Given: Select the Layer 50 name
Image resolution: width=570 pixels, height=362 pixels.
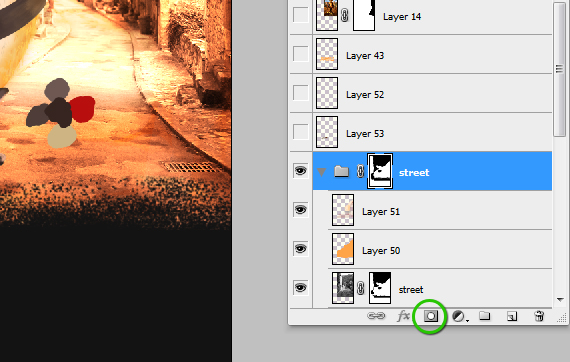Looking at the screenshot, I should (x=381, y=250).
